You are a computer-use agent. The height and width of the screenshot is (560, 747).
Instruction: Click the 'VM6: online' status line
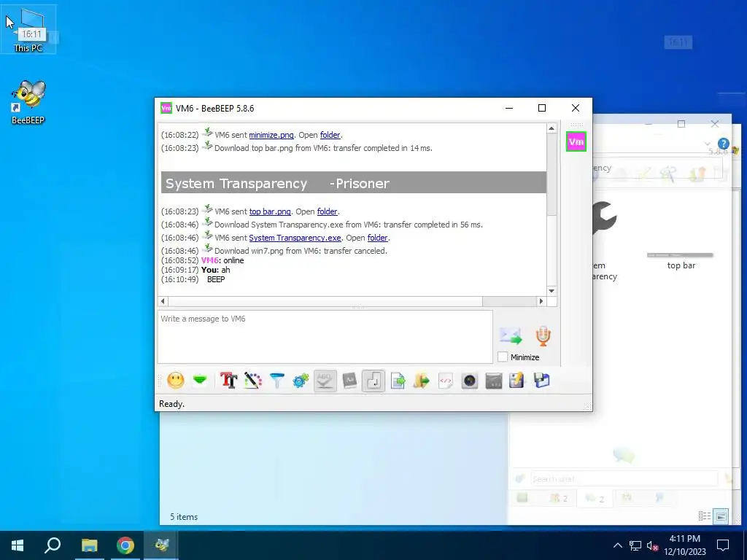[222, 260]
